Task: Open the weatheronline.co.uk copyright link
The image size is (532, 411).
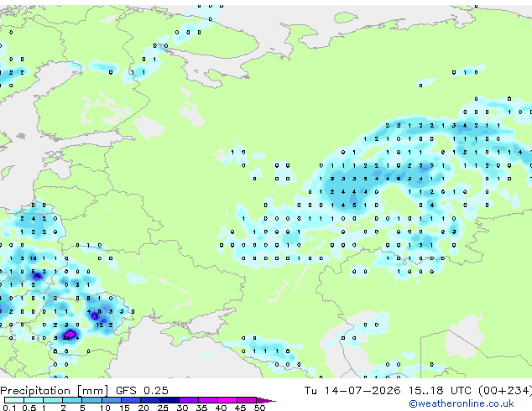Action: pyautogui.click(x=462, y=403)
